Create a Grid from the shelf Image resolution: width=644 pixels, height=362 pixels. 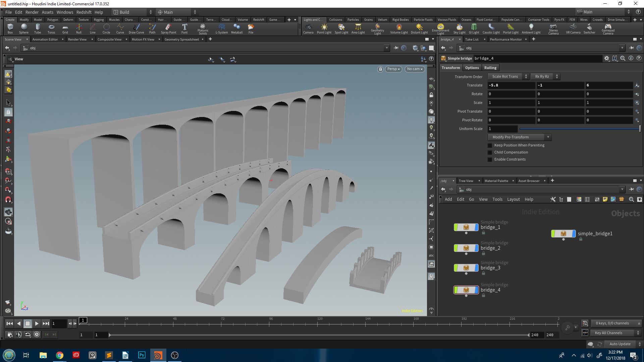click(x=65, y=29)
